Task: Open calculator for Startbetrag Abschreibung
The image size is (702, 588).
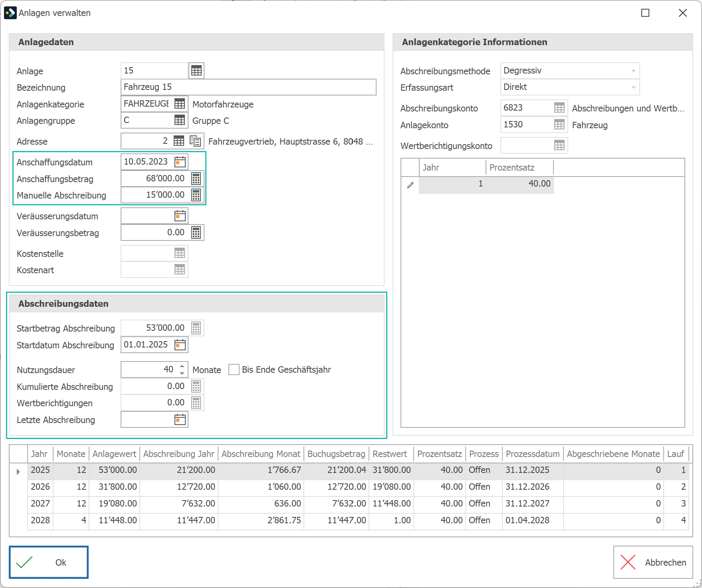Action: (196, 328)
